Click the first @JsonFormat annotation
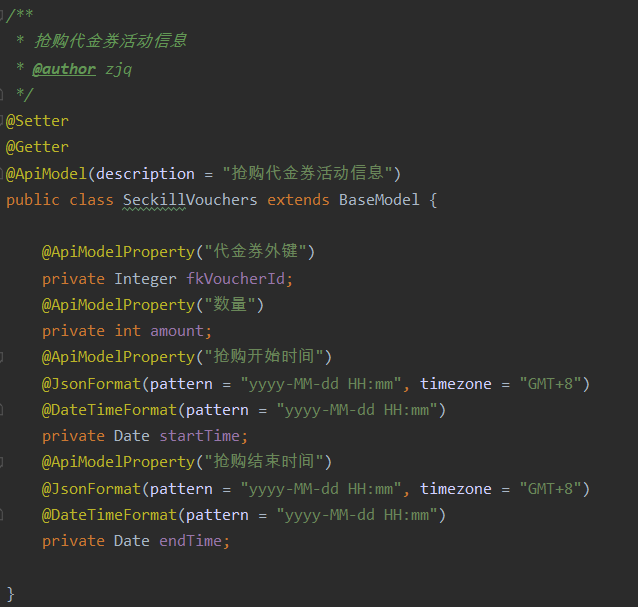Viewport: 638px width, 607px height. 91,384
